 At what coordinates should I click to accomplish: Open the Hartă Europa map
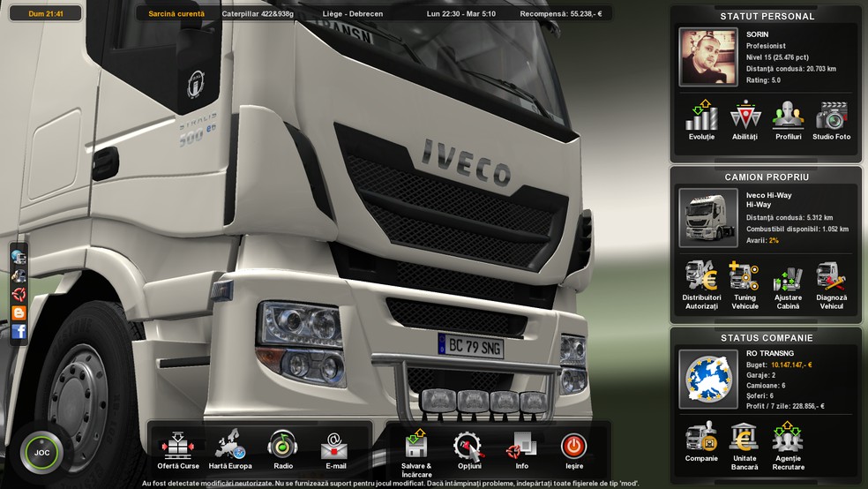pos(230,446)
